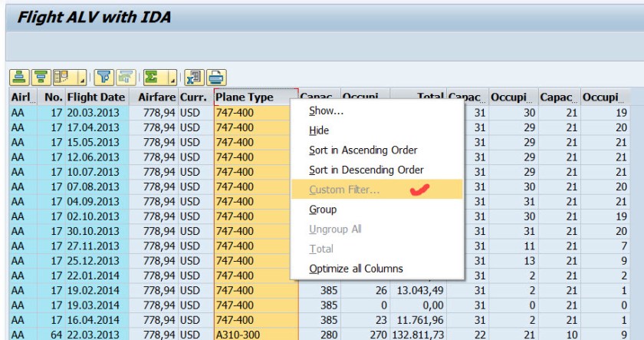Click the Export to spreadsheet icon

click(194, 78)
